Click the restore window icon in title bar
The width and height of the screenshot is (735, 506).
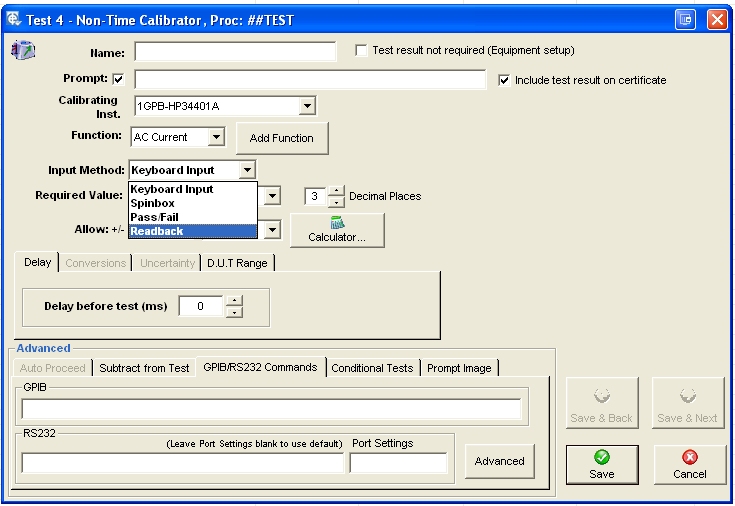pos(685,19)
